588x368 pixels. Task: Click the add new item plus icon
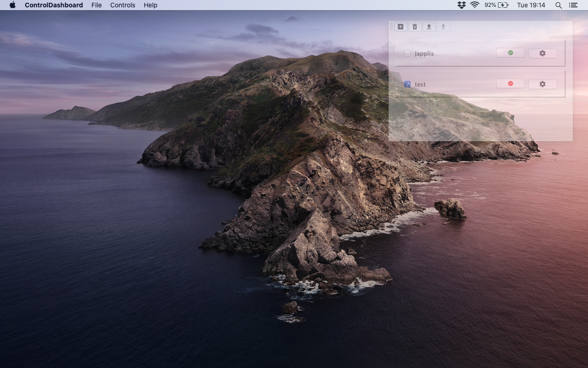tap(401, 27)
